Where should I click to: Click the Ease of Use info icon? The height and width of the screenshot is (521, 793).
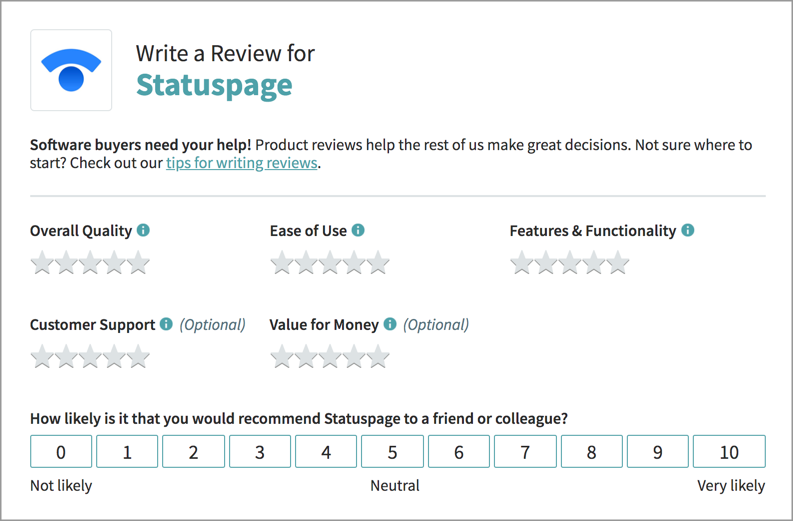click(358, 230)
